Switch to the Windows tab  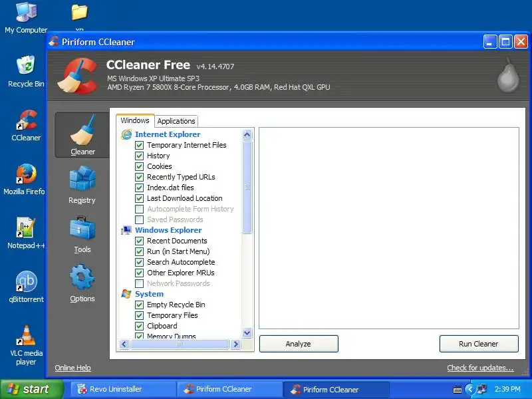coord(135,120)
